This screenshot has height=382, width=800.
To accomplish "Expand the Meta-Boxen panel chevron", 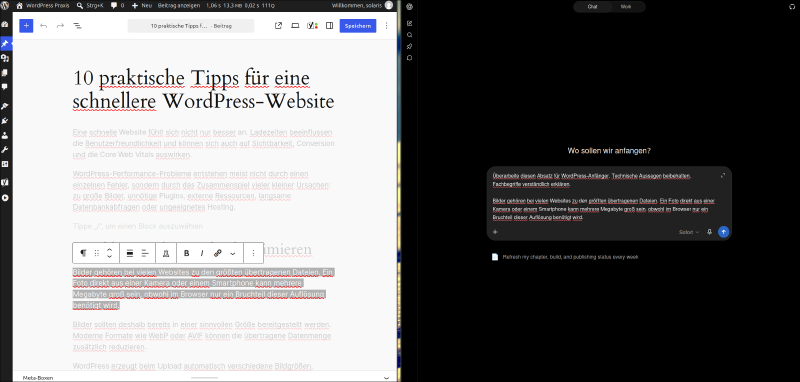I will 386,378.
